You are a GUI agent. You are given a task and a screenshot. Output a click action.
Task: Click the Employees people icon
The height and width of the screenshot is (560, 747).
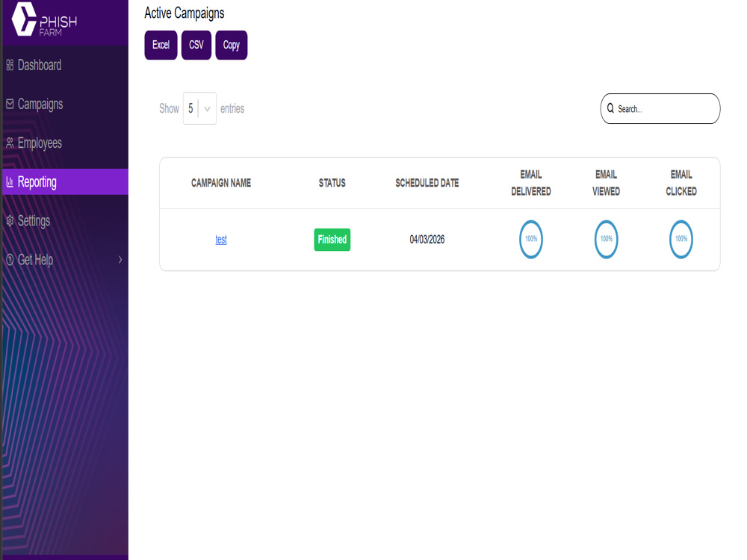(x=10, y=143)
